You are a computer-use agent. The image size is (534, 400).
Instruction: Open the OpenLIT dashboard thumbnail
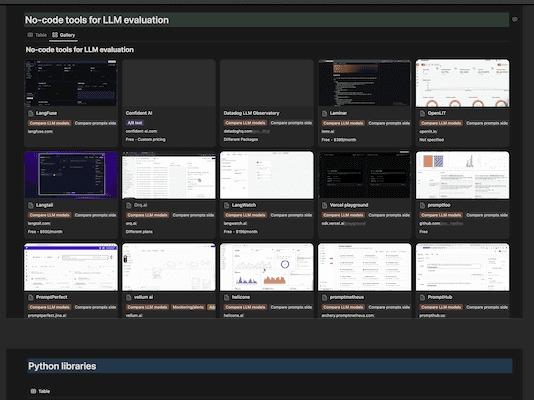pos(462,83)
